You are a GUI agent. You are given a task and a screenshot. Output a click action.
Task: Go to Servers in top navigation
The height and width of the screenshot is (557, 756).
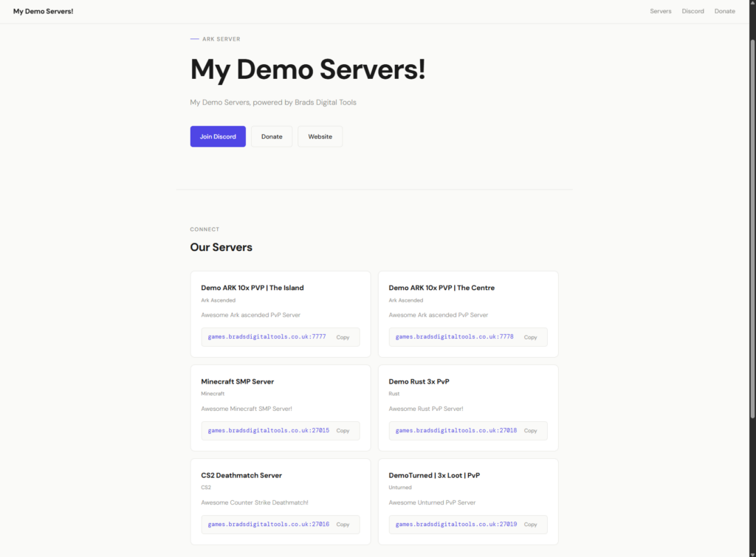660,11
